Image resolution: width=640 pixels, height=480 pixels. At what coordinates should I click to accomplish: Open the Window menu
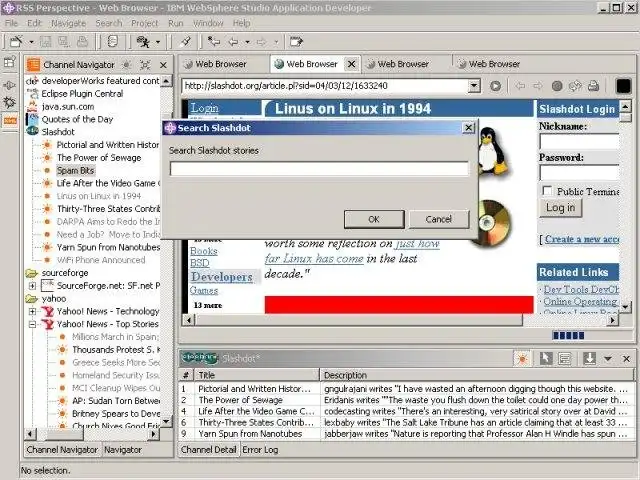[x=208, y=23]
